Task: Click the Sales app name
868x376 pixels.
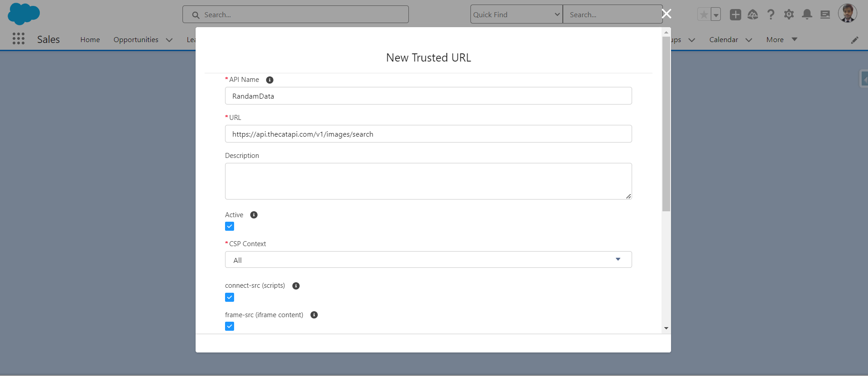Action: [x=48, y=39]
